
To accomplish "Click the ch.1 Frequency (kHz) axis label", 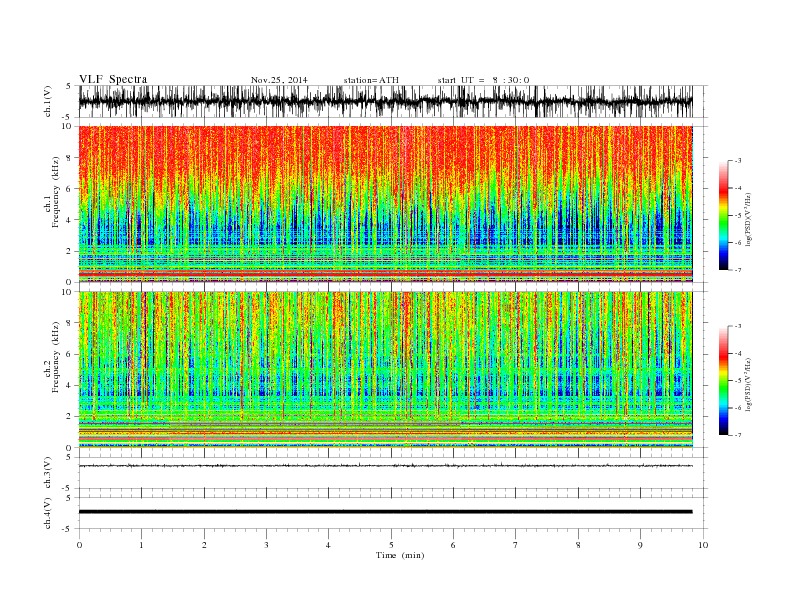I will pyautogui.click(x=53, y=192).
